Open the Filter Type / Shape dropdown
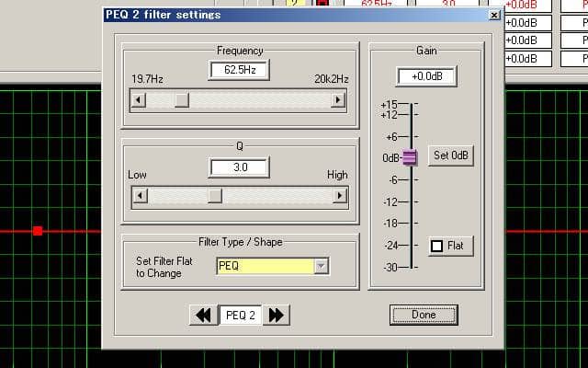Screen dimensions: 588x368 coord(321,266)
